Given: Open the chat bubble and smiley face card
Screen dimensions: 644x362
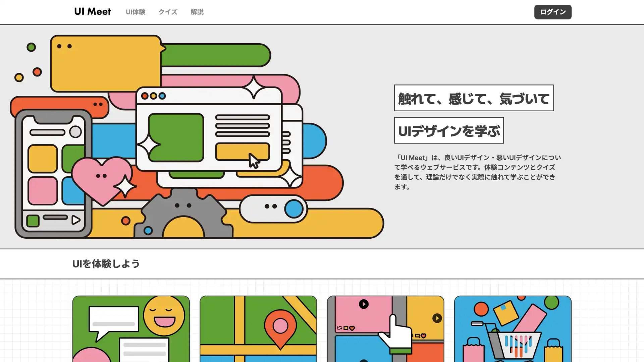Looking at the screenshot, I should click(131, 329).
